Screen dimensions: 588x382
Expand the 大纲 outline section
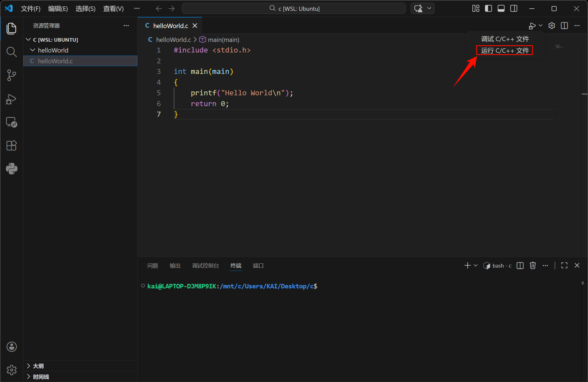pyautogui.click(x=38, y=366)
